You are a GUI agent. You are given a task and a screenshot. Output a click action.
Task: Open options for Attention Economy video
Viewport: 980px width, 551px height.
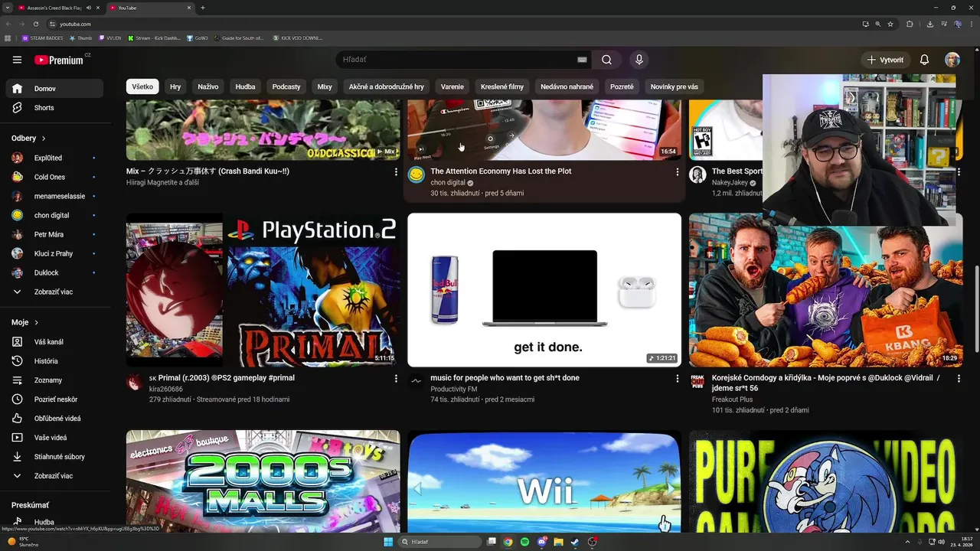click(x=677, y=172)
